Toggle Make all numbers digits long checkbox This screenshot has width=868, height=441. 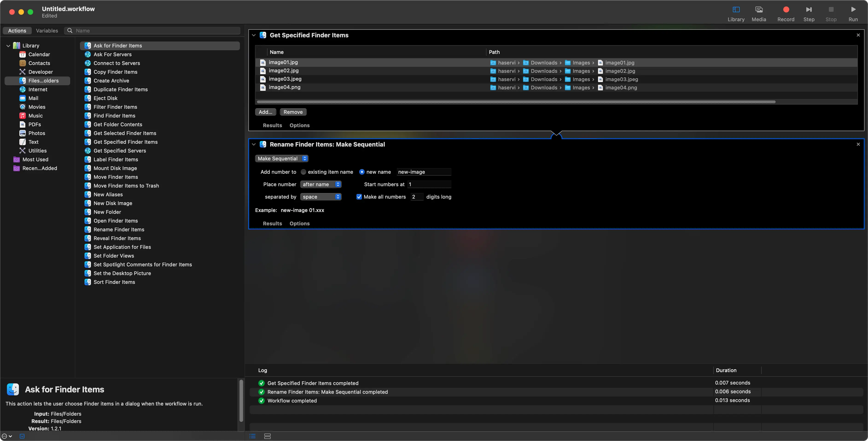tap(359, 197)
